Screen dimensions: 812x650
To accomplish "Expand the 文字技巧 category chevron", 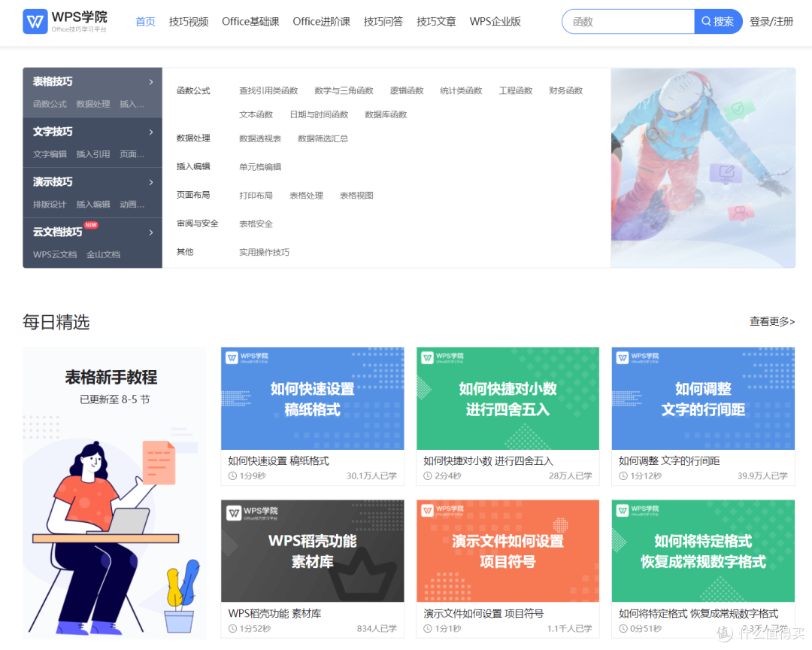I will [x=150, y=132].
